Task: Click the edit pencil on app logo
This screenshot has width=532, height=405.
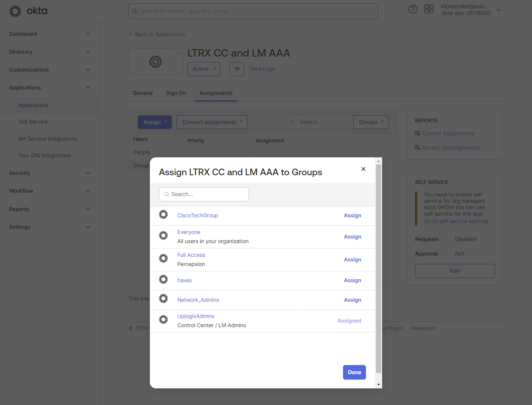Action: 178,53
